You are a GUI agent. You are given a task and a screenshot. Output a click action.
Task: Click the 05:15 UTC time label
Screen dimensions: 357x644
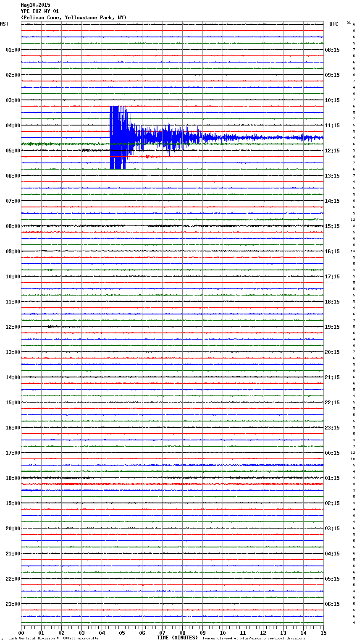pos(332,579)
